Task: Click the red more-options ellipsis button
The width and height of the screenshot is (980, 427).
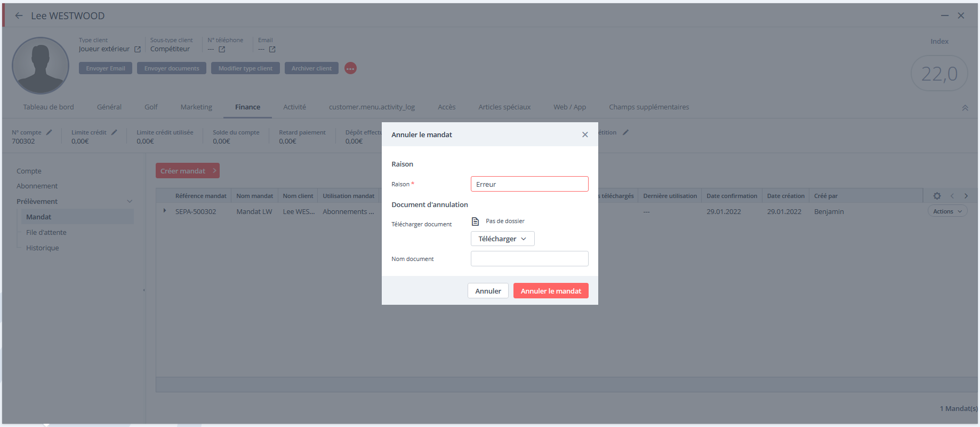Action: (x=350, y=68)
